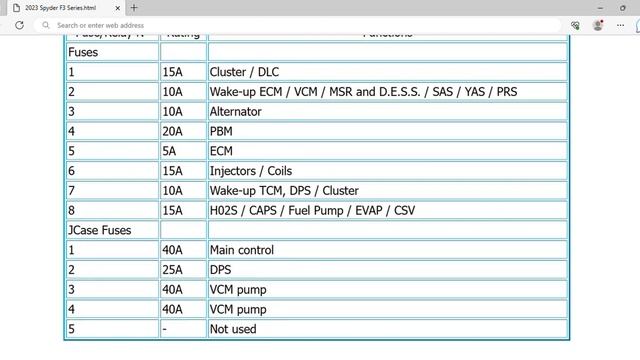The height and width of the screenshot is (360, 640).
Task: Select the 'Wake-up TCM, DPS / Cluster' cell
Action: click(388, 191)
